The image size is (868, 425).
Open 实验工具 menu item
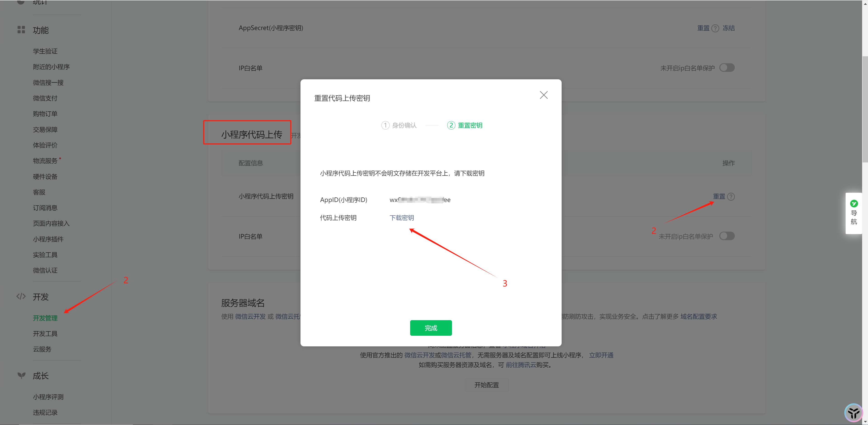[45, 255]
